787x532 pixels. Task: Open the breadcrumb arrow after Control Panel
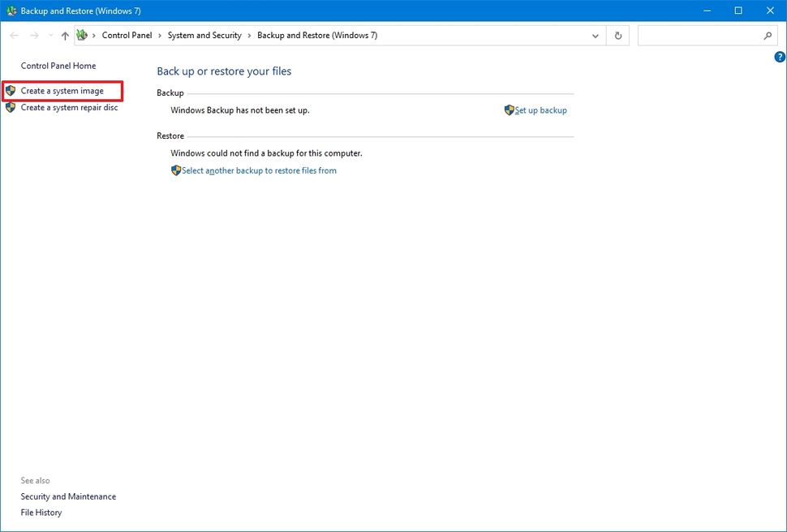[159, 35]
